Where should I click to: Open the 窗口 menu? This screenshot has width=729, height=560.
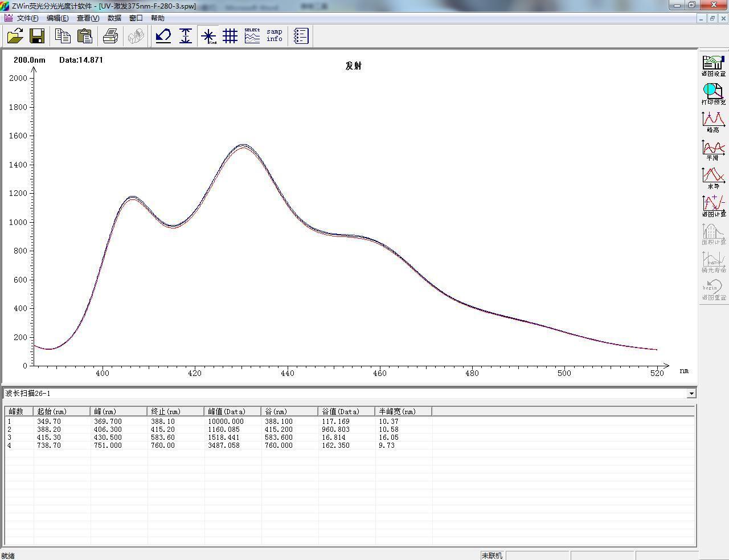click(136, 18)
